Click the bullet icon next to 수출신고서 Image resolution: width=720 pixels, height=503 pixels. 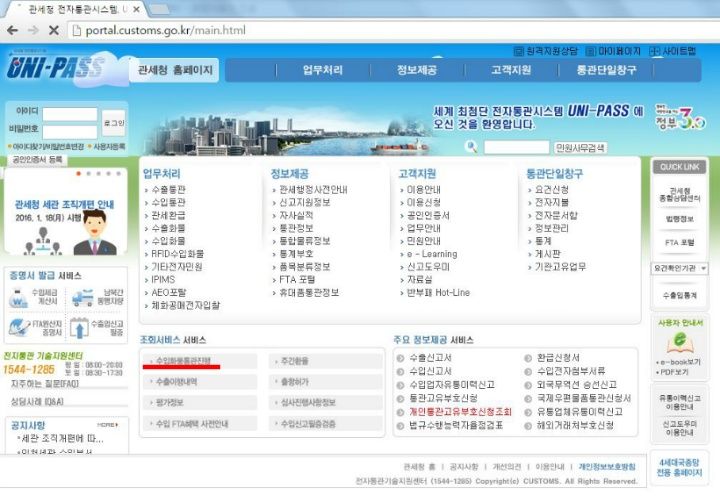tap(400, 358)
